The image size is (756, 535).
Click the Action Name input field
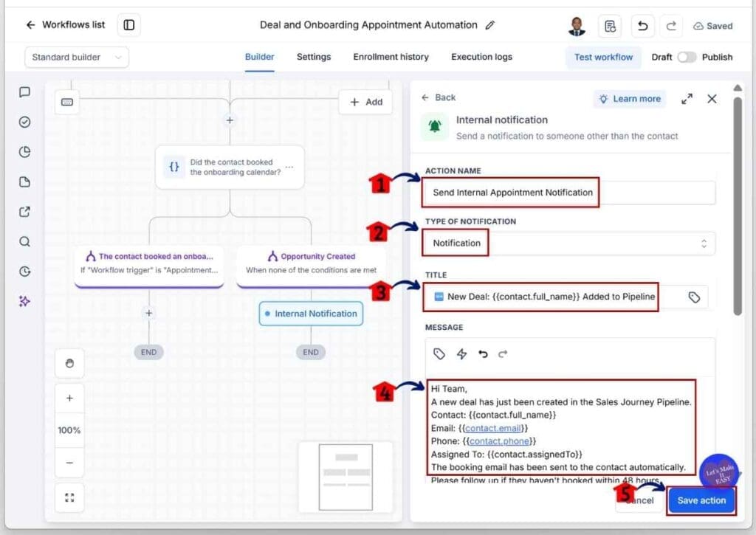click(x=570, y=193)
